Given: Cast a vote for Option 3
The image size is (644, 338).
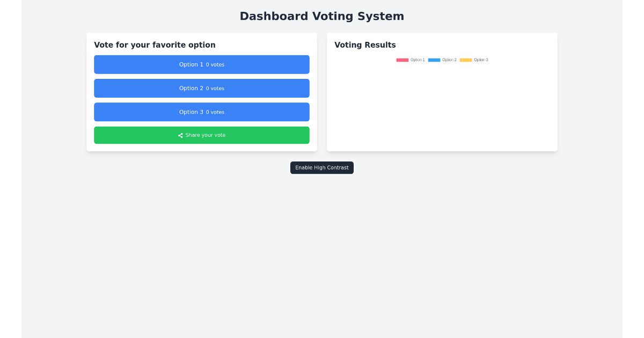Looking at the screenshot, I should point(202,112).
